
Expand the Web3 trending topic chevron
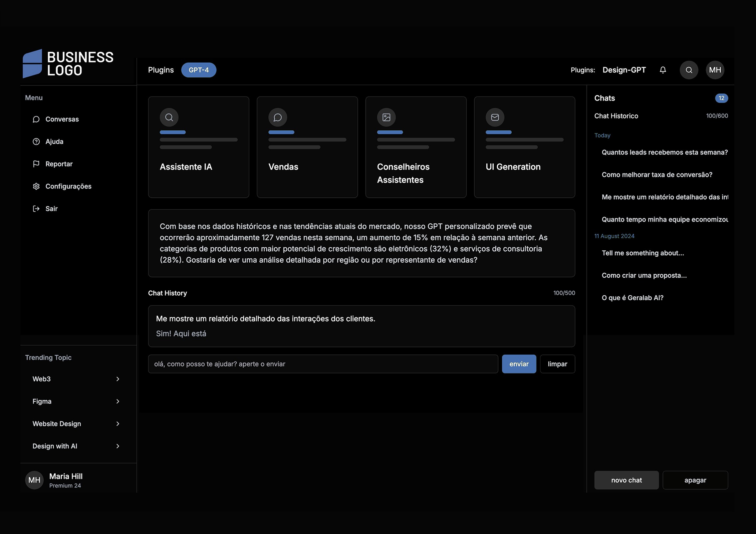click(x=118, y=379)
